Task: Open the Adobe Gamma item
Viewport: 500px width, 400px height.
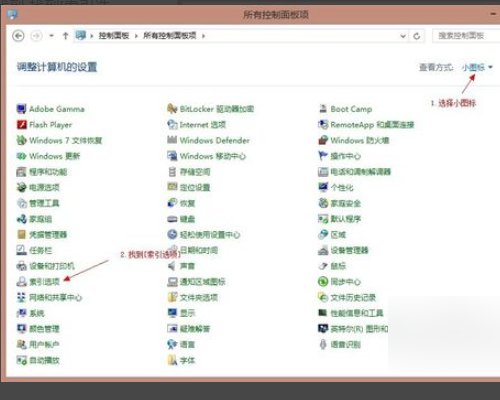Action: tap(51, 109)
